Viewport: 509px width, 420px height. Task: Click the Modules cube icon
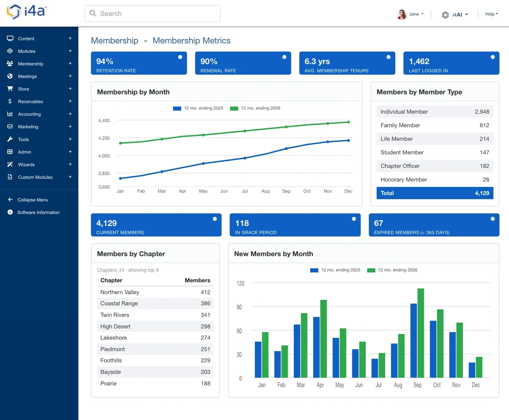click(x=10, y=51)
